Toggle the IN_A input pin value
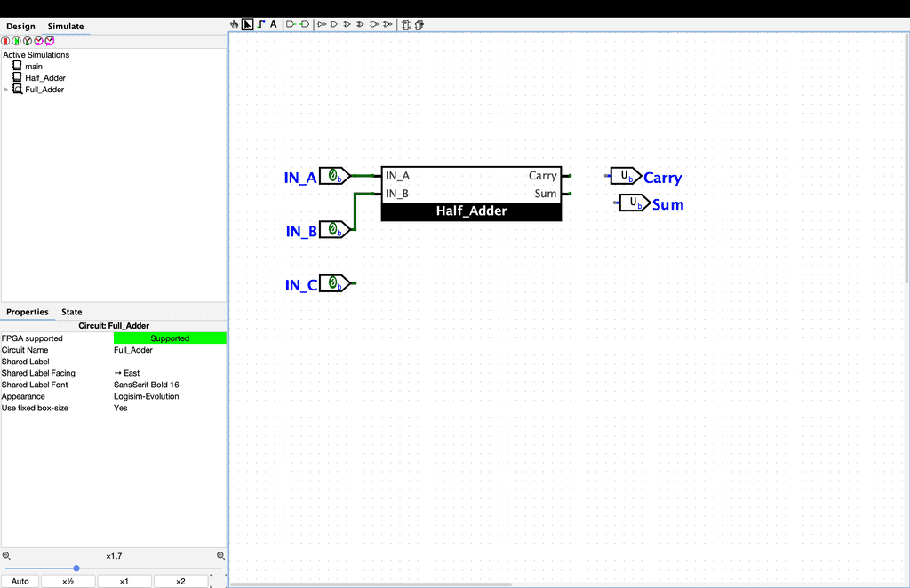Screen dimensions: 910x588 (333, 176)
